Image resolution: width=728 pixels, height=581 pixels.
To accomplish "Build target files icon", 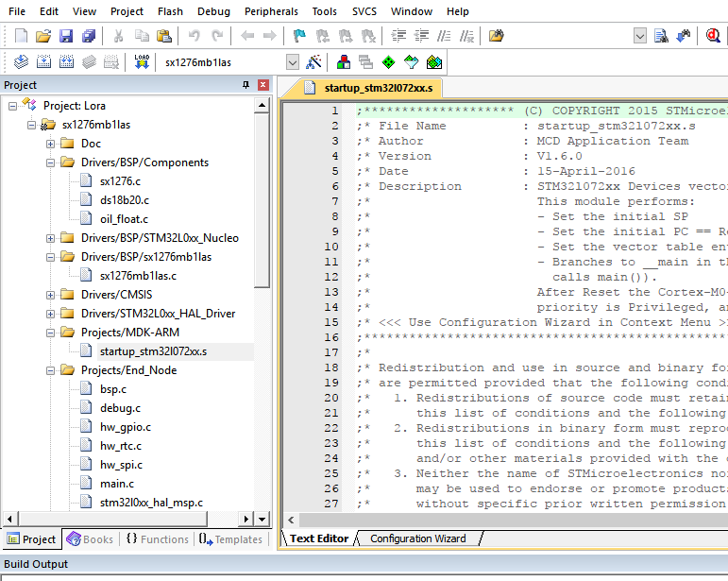I will (43, 61).
